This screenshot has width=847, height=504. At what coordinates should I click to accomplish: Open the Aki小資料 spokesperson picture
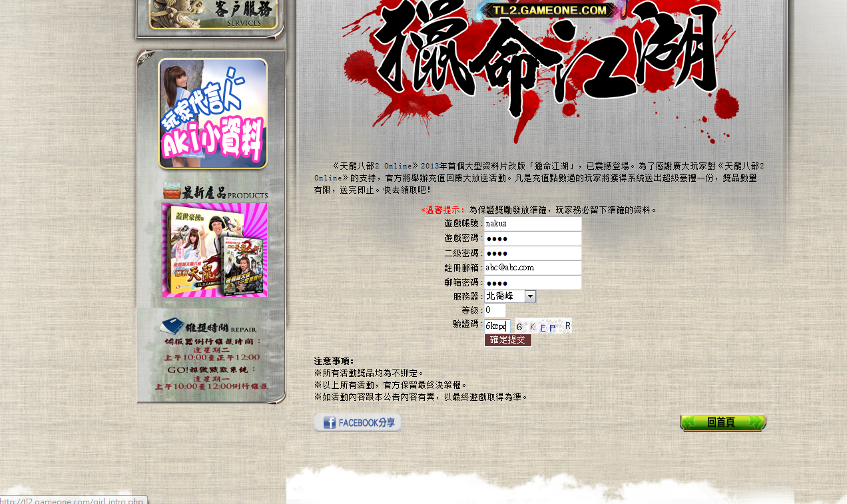[x=213, y=113]
